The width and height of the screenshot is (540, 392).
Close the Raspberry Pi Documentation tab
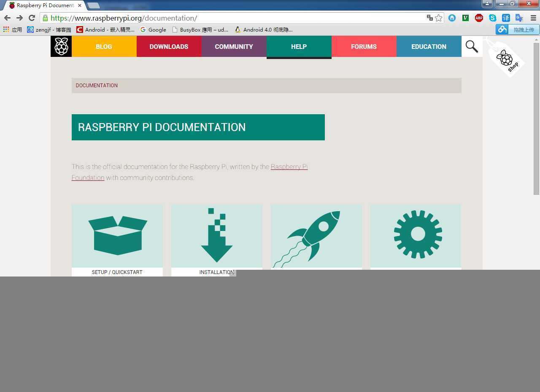click(79, 5)
